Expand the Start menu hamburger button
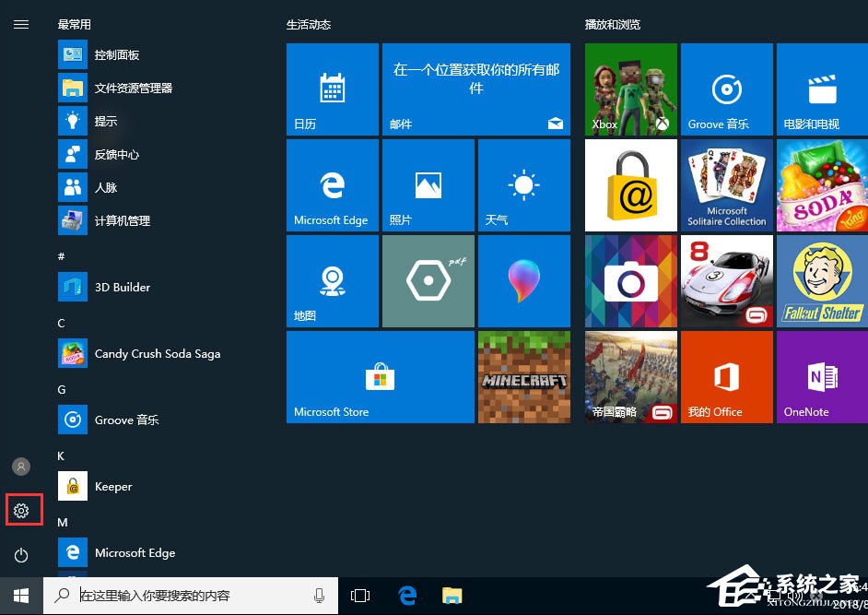The image size is (868, 615). (21, 24)
